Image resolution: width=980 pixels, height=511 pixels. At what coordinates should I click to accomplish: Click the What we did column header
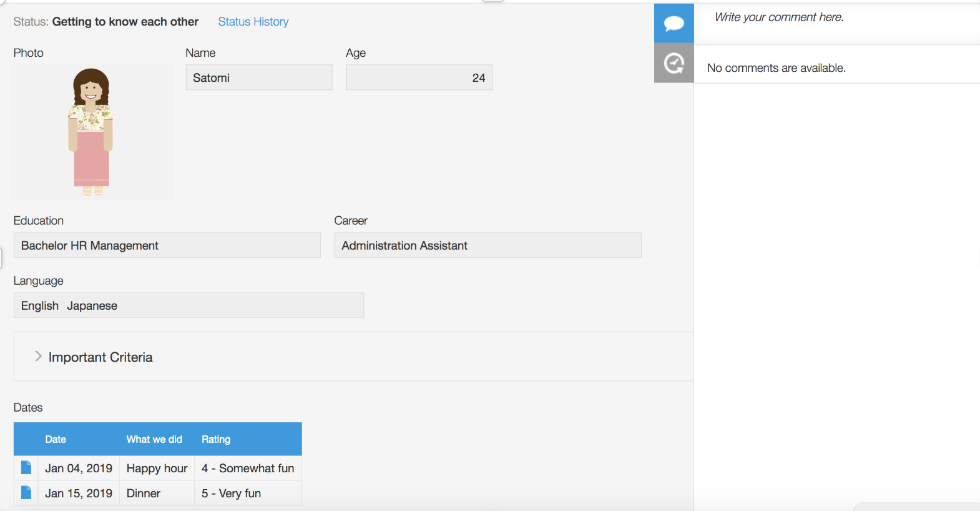tap(154, 439)
